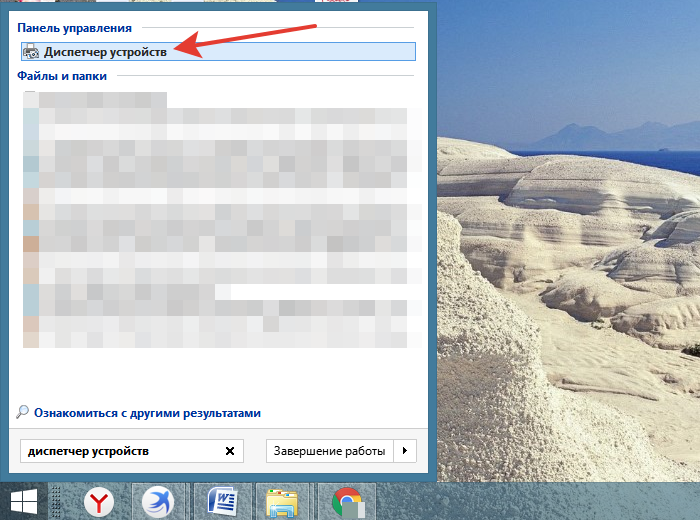Click the Панель управления group header
700x520 pixels.
tap(74, 28)
